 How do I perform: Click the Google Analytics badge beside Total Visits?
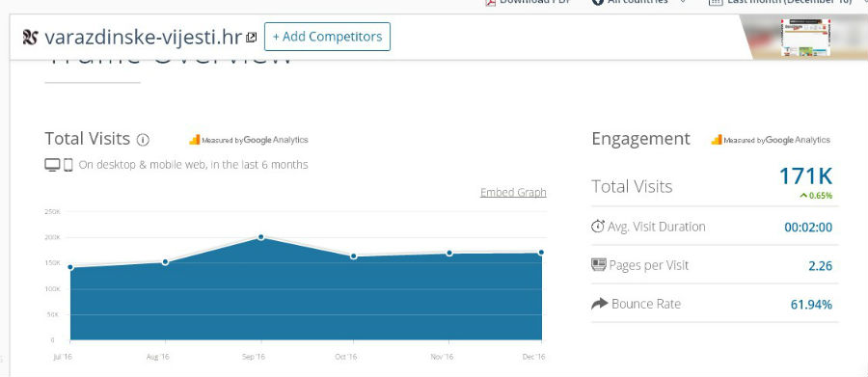[x=249, y=140]
